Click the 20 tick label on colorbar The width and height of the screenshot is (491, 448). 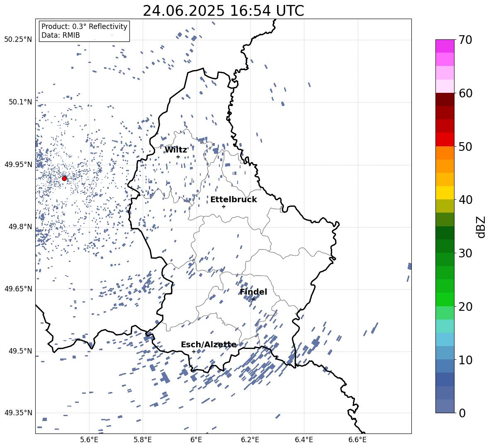tap(465, 307)
